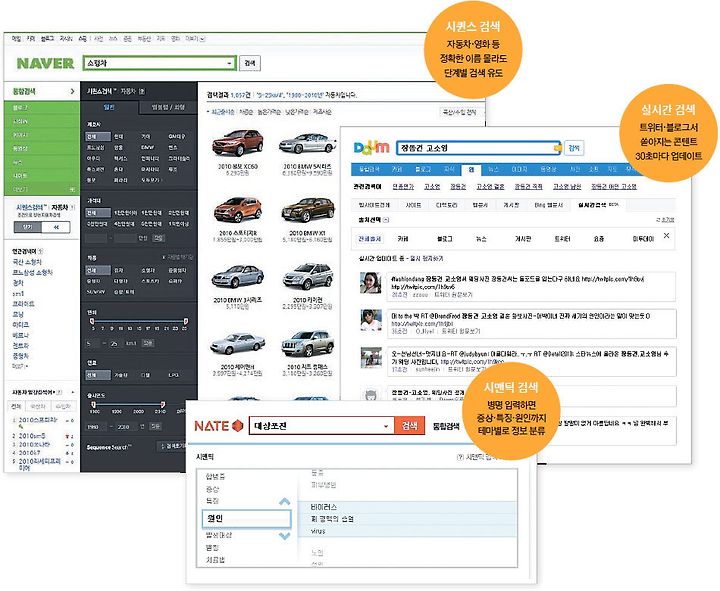Select 트위터 in Daum source filter
The height and width of the screenshot is (591, 720).
pos(562,239)
